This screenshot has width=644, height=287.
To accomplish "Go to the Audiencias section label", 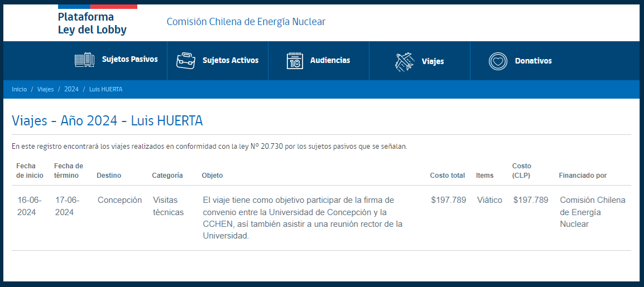I will pyautogui.click(x=330, y=60).
